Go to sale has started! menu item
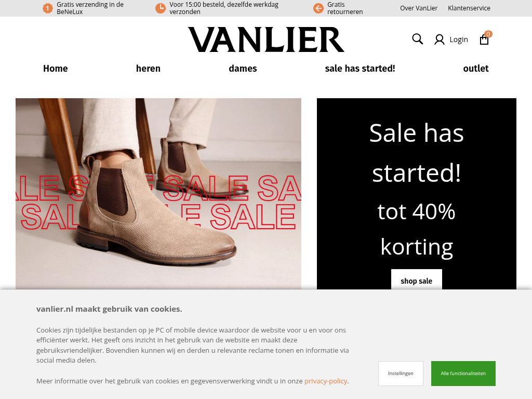Image resolution: width=532 pixels, height=399 pixels. coord(360,69)
